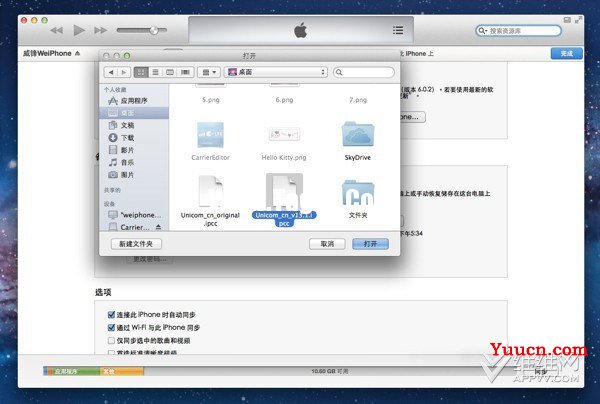Open the iTunes list view icon

pos(398,30)
